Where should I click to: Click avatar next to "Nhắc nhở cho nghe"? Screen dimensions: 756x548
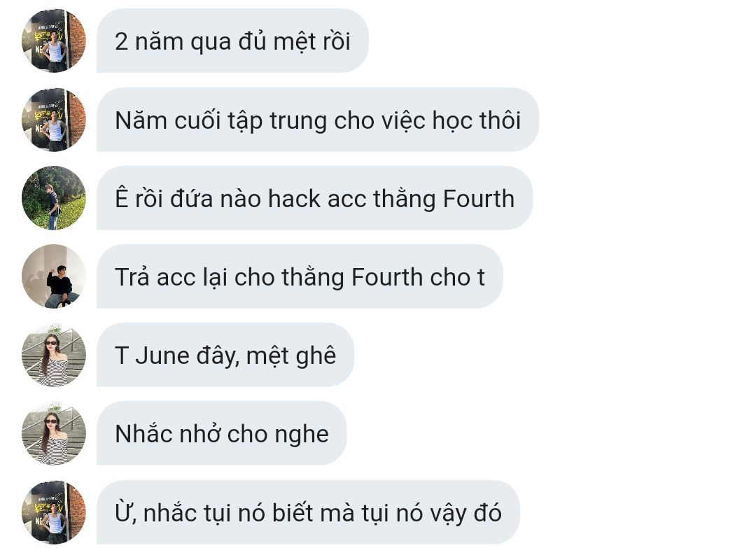tap(53, 434)
